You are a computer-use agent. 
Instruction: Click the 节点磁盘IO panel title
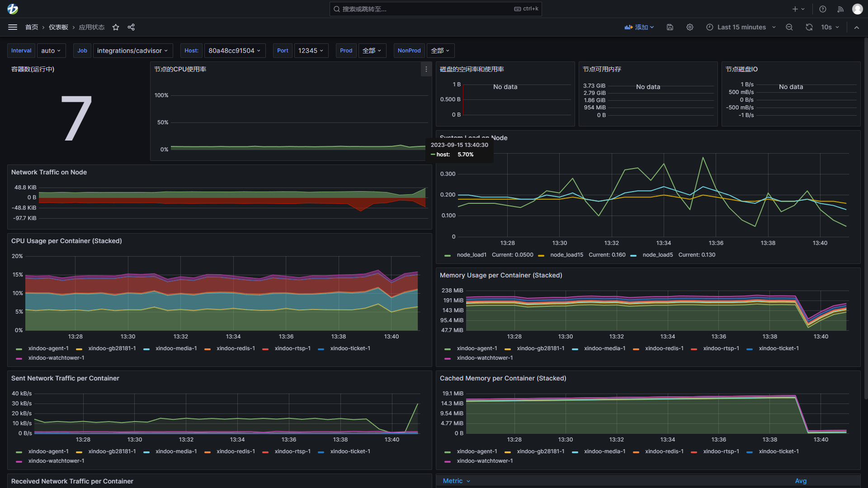[x=741, y=69]
